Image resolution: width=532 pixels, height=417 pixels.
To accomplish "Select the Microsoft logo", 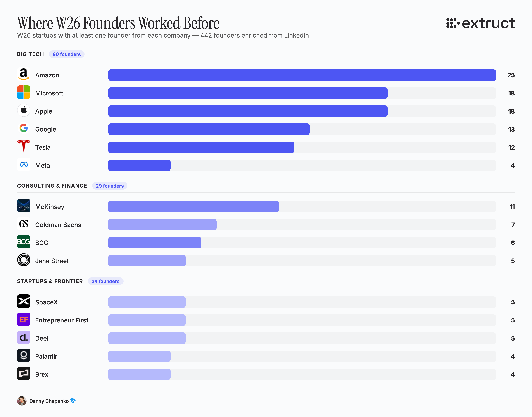I will point(23,93).
